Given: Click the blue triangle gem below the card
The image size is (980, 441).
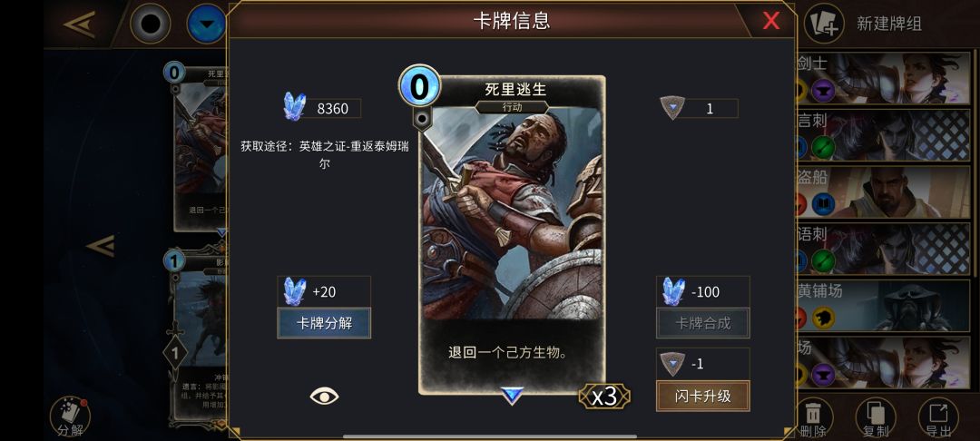Looking at the screenshot, I should click(x=512, y=395).
